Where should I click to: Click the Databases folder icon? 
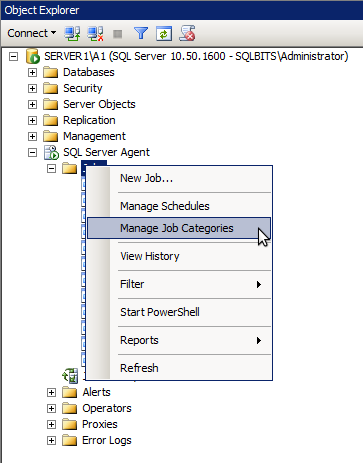point(51,72)
